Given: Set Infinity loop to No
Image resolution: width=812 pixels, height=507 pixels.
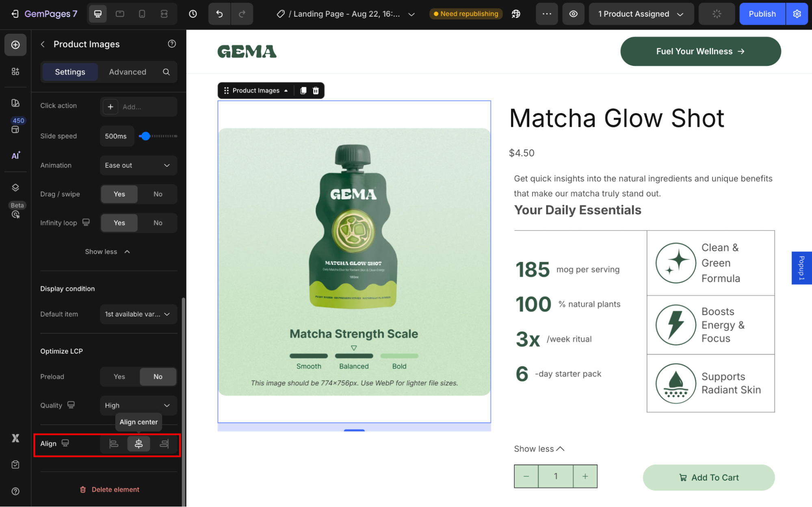Looking at the screenshot, I should tap(158, 223).
